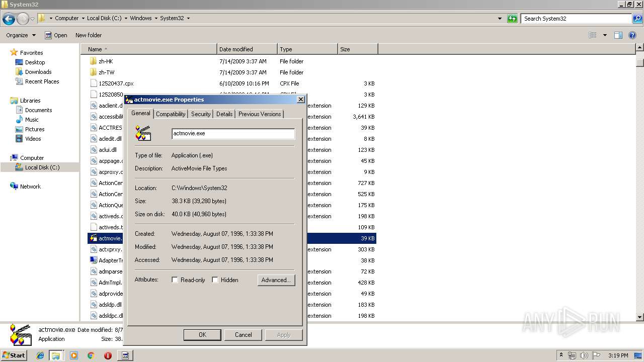Enable the Read-only attribute checkbox
Viewport: 644px width, 362px height.
175,280
